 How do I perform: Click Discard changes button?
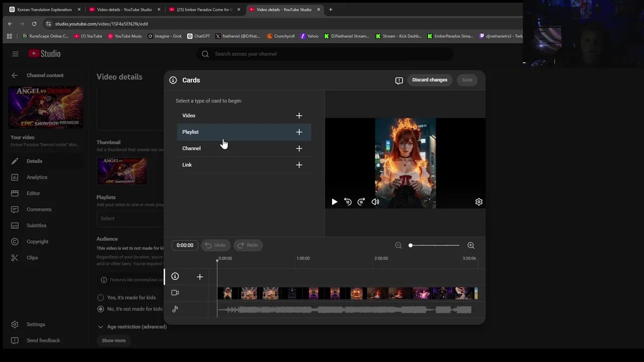430,80
